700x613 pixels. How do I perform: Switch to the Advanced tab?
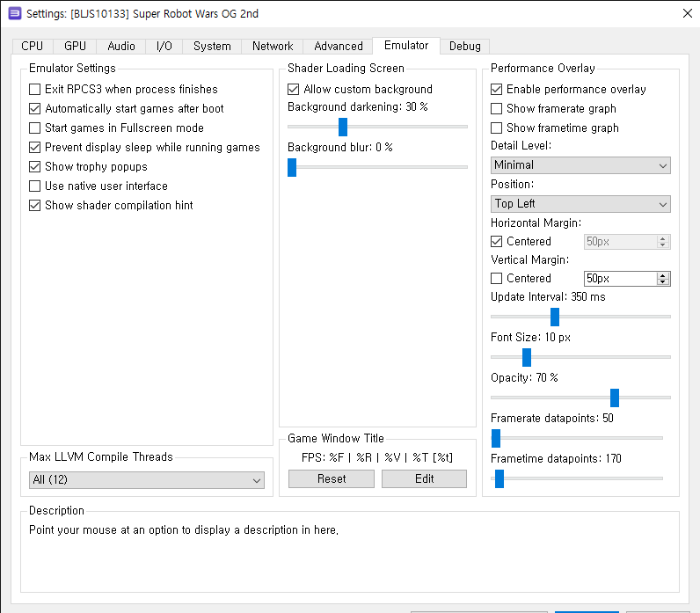339,47
